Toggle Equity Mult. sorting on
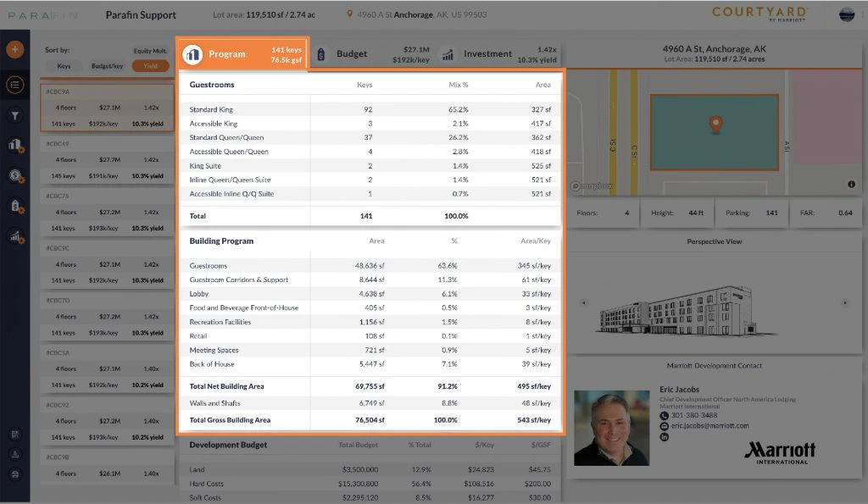This screenshot has height=504, width=868. pyautogui.click(x=150, y=50)
